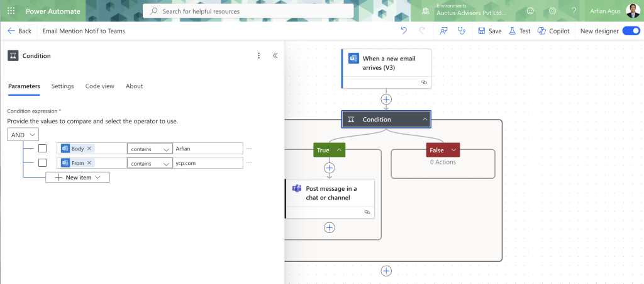Click the connection link icon on Teams action
The height and width of the screenshot is (284, 644).
367,212
